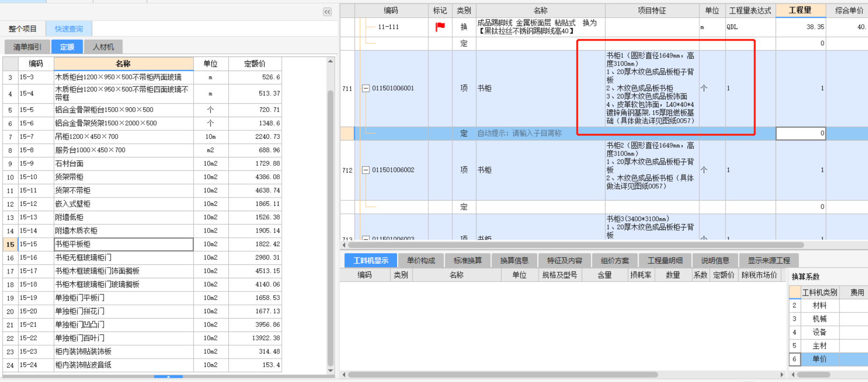The height and width of the screenshot is (382, 868).
Task: Click the QDL expression cell
Action: 750,27
